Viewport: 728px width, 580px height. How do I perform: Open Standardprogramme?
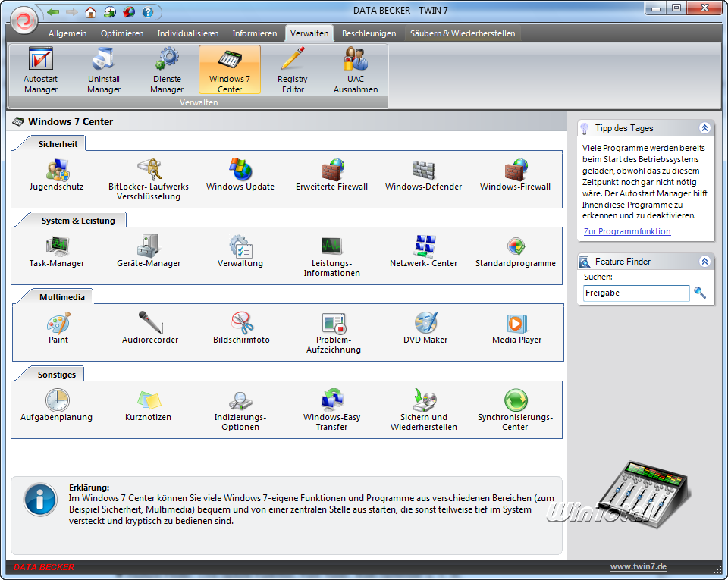click(x=516, y=252)
